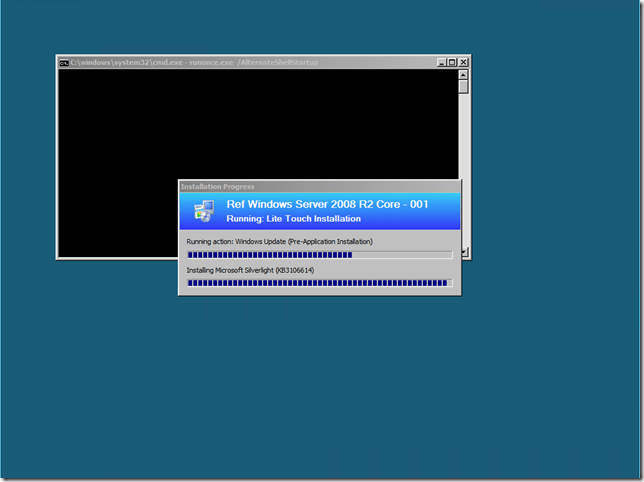This screenshot has width=644, height=482.
Task: Click the cmd.exe icon in the title bar
Action: click(64, 62)
